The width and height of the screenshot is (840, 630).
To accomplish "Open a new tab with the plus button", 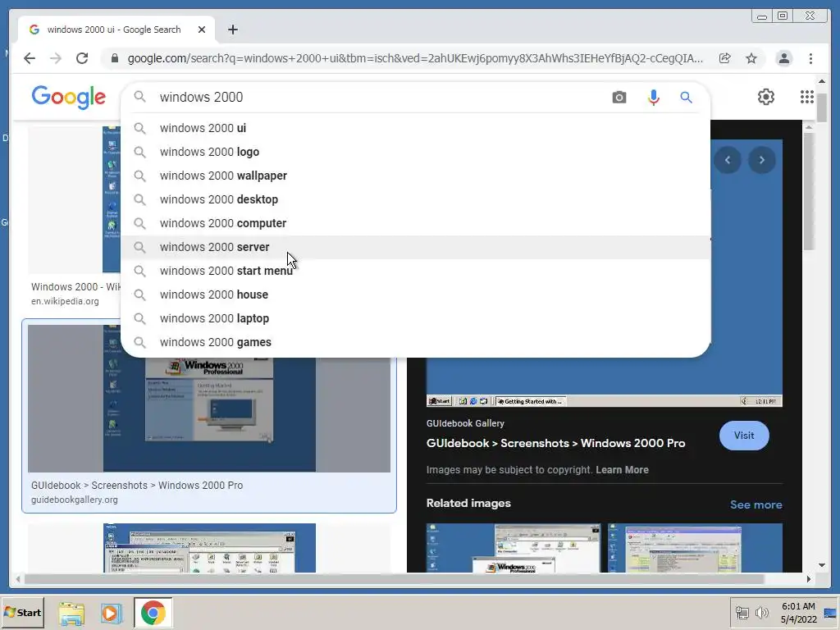I will coord(232,30).
